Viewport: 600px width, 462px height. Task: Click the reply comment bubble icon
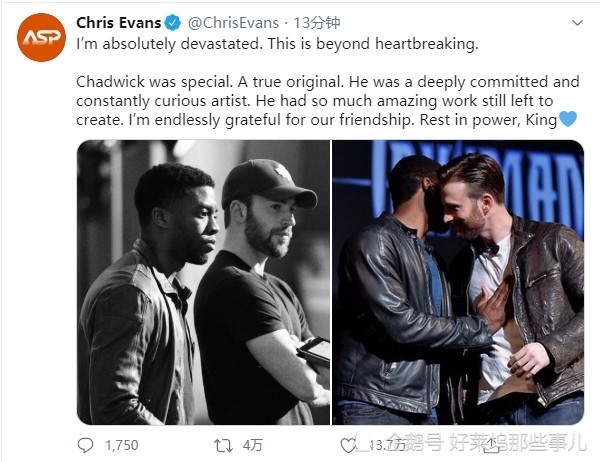[x=86, y=445]
